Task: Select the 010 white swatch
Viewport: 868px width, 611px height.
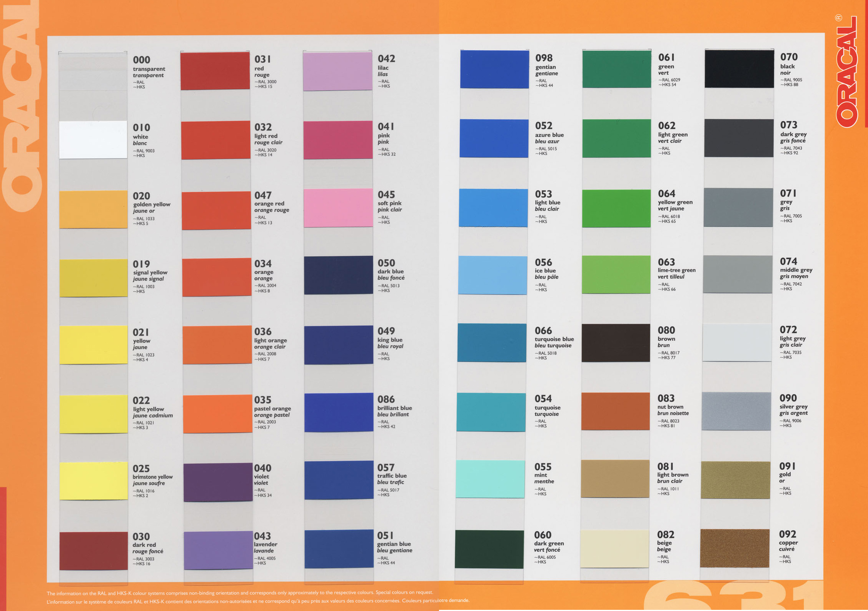Action: [x=93, y=140]
